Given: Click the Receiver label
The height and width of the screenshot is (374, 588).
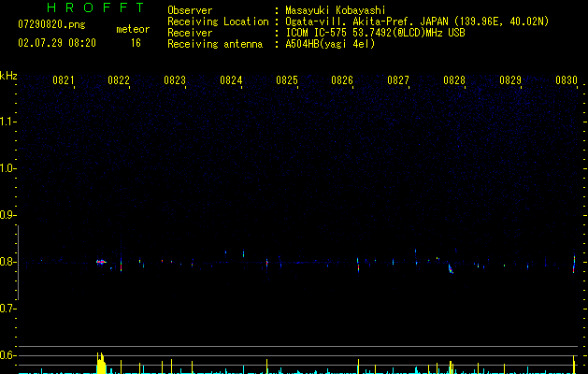Looking at the screenshot, I should click(190, 33).
